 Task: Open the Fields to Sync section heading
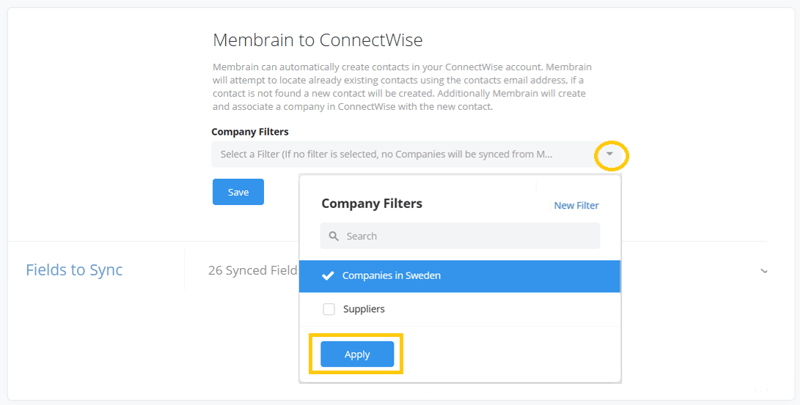[x=74, y=270]
